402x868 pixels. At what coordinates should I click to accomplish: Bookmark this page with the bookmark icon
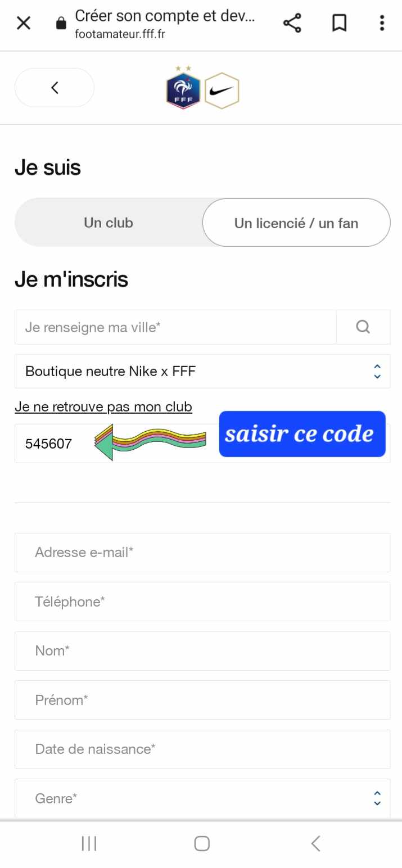[x=339, y=23]
